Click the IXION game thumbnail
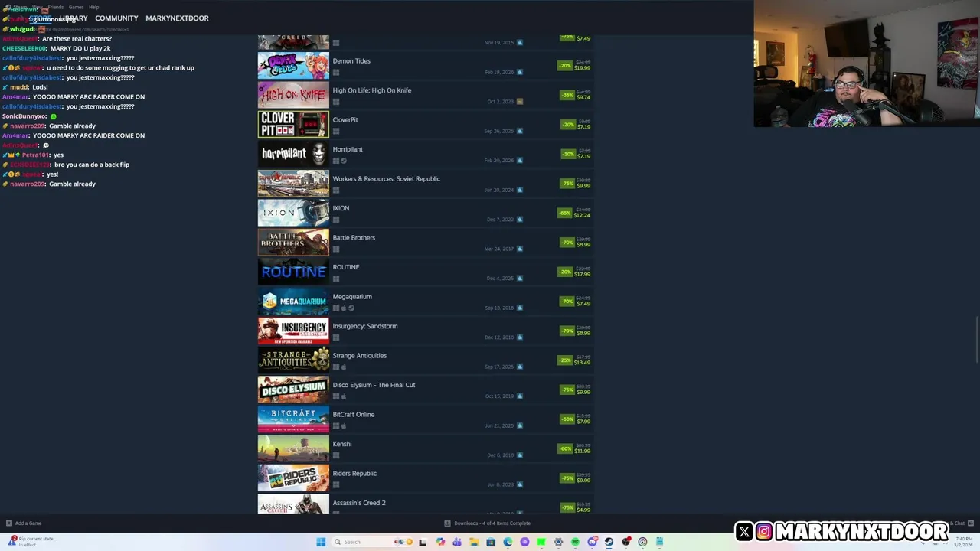 click(x=293, y=214)
